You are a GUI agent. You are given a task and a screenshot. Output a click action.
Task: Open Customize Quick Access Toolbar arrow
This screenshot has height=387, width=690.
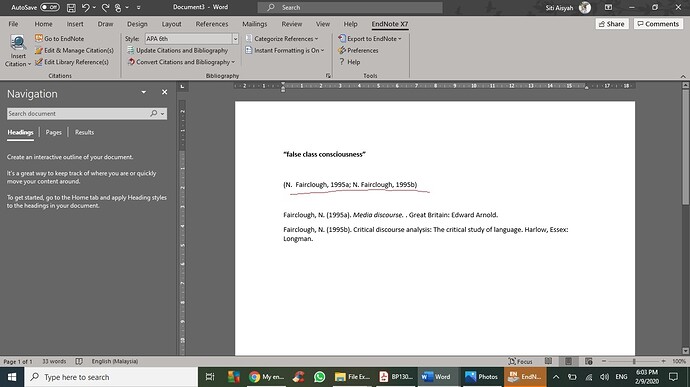click(x=139, y=7)
